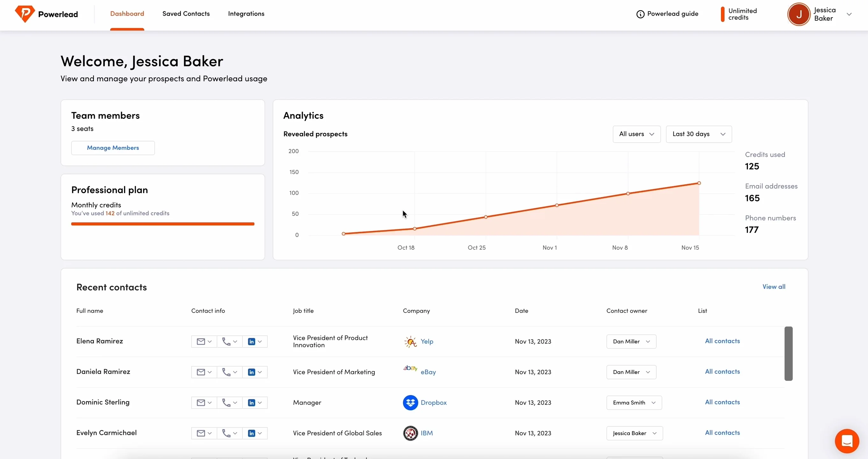Viewport: 868px width, 459px height.
Task: Click Jessica Baker's avatar circle
Action: [798, 14]
